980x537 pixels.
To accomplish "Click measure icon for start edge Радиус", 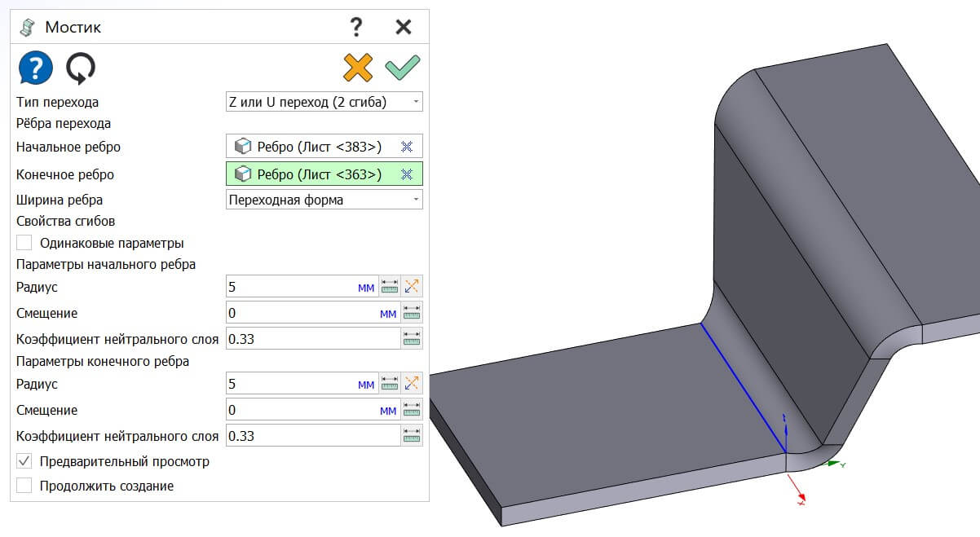I will tap(390, 287).
